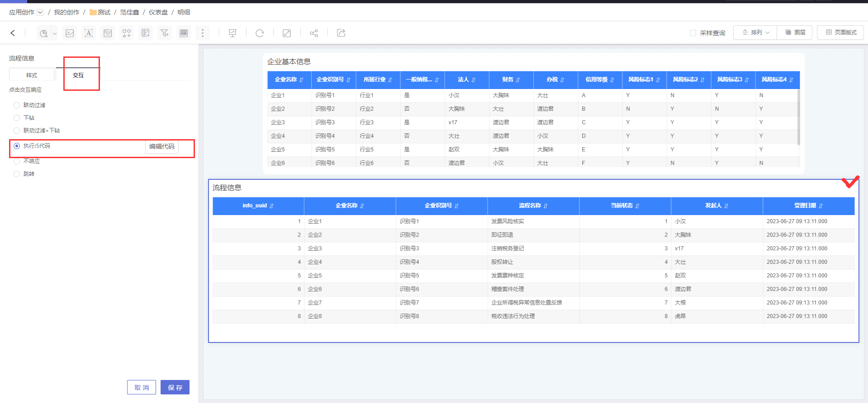Click the 编辑代码 button
Screen dimensions: 868x403
click(162, 146)
